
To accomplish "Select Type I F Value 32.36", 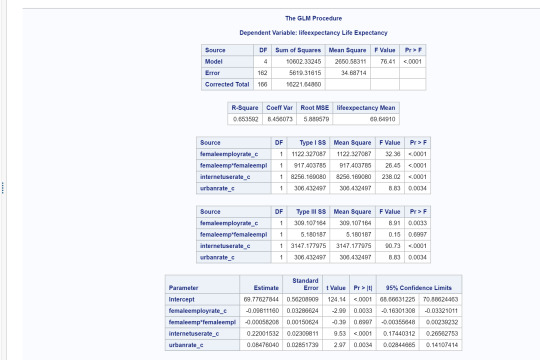I will click(x=393, y=154).
